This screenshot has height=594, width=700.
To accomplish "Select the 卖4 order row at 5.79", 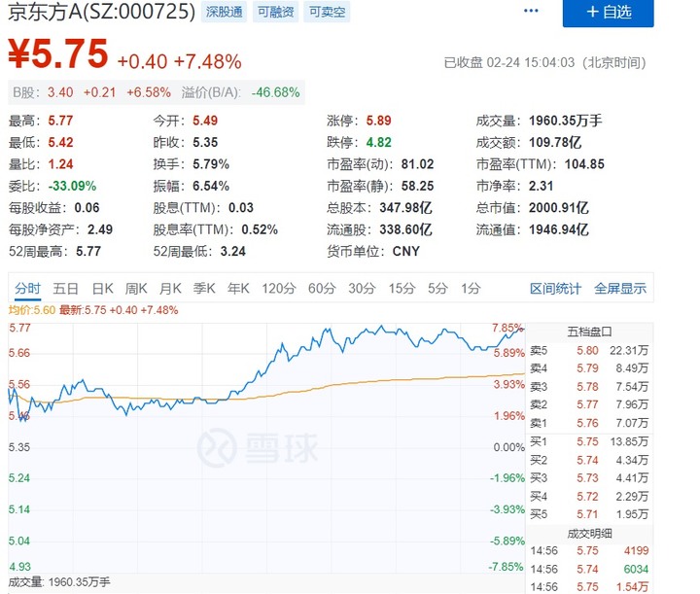I will click(589, 368).
